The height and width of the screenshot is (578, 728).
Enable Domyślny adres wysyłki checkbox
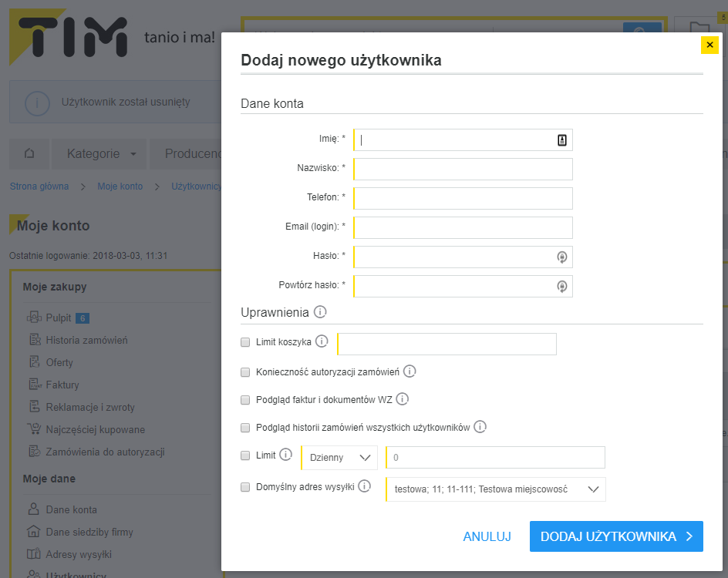(x=245, y=487)
